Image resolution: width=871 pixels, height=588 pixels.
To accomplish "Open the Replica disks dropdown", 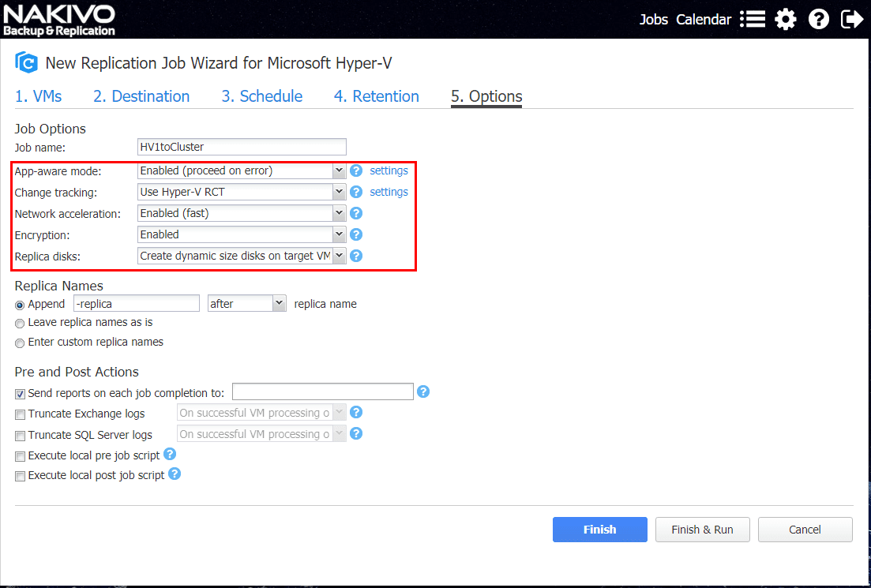I will tap(242, 256).
